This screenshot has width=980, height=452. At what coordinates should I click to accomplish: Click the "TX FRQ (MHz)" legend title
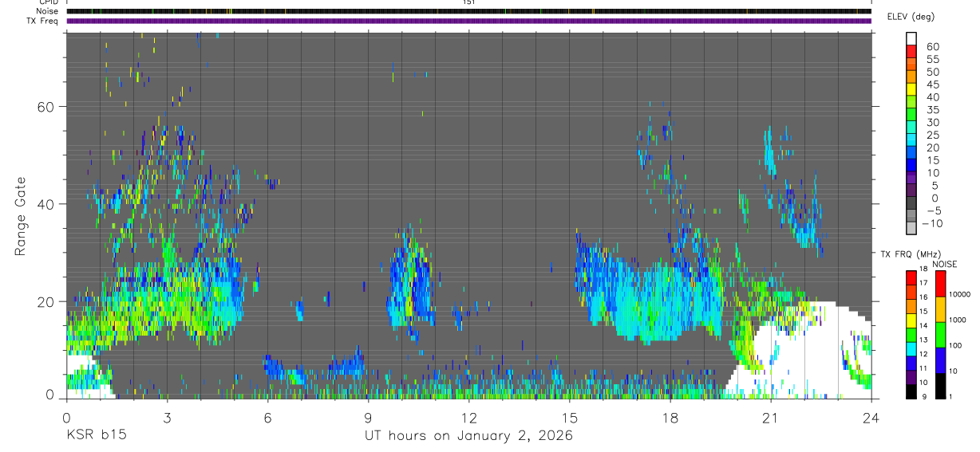click(911, 254)
